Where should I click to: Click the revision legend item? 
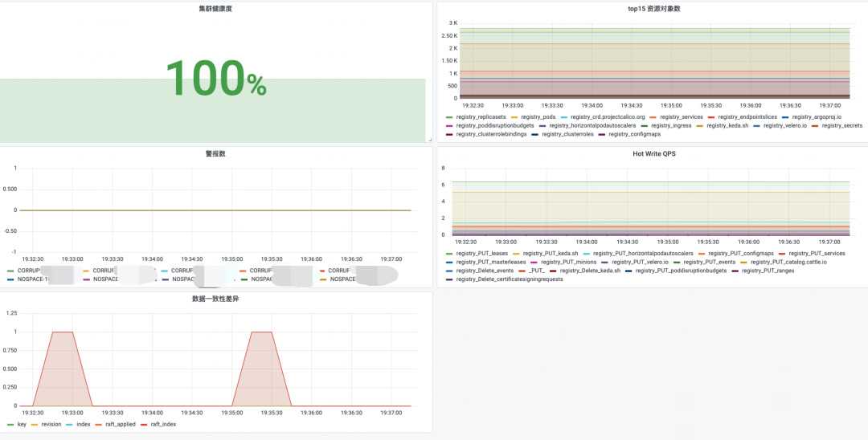click(x=51, y=424)
